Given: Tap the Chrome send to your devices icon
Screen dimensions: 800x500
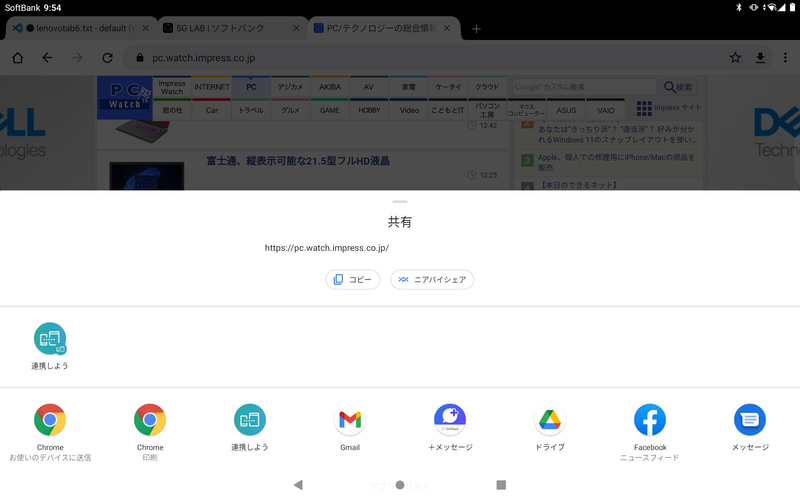Looking at the screenshot, I should (50, 419).
